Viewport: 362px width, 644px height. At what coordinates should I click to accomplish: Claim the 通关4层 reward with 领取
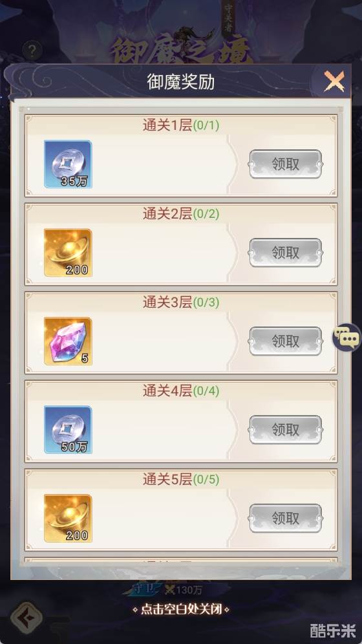[x=286, y=429]
